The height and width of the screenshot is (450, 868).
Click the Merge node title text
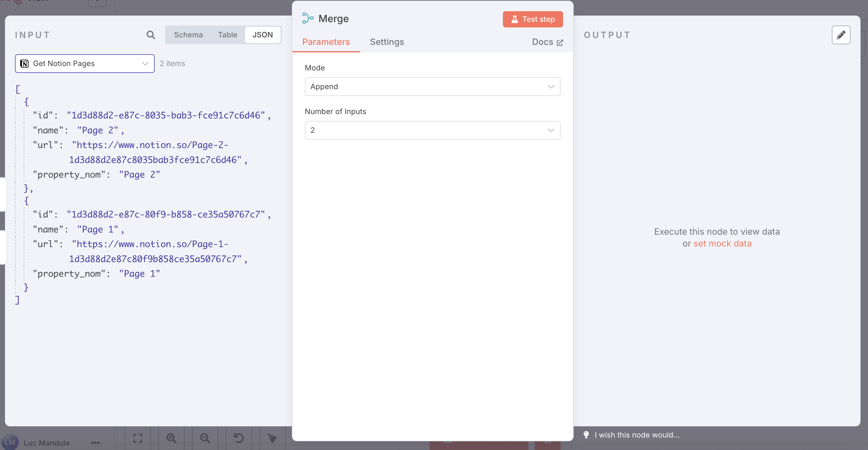333,18
